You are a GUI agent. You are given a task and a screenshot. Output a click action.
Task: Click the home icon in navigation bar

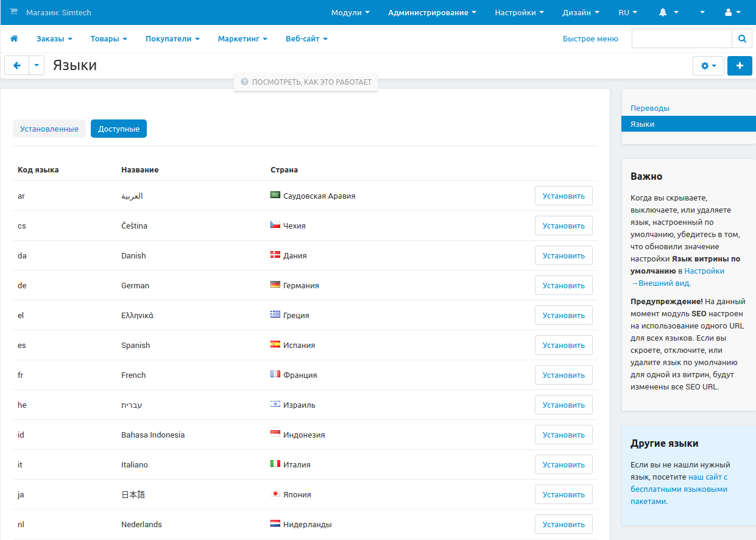pos(14,38)
